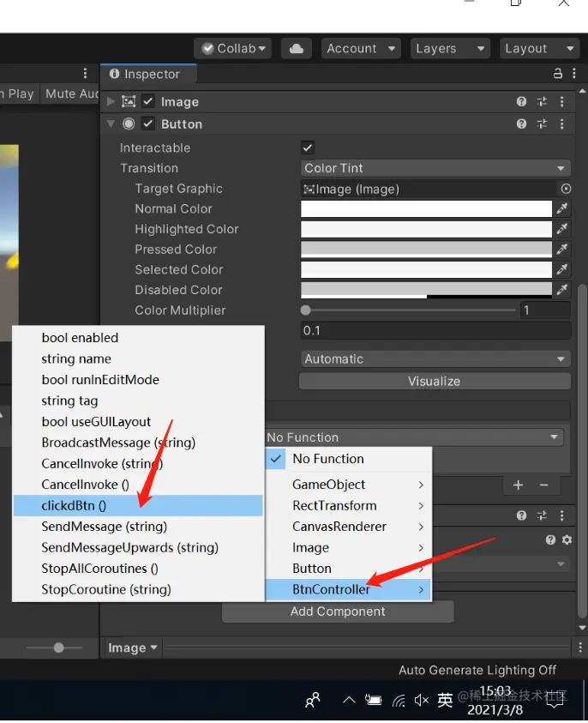Screen dimensions: 588x723
Task: Disable the Button component checkbox
Action: pyautogui.click(x=148, y=124)
